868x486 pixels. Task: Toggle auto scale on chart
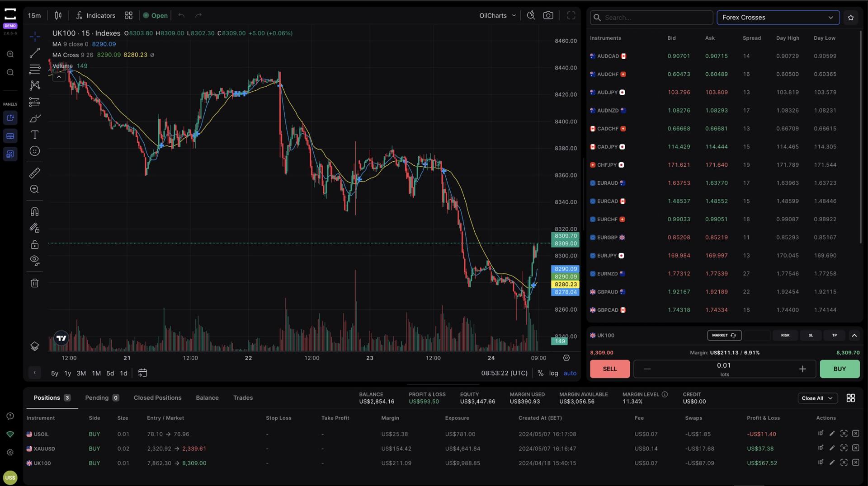tap(570, 373)
